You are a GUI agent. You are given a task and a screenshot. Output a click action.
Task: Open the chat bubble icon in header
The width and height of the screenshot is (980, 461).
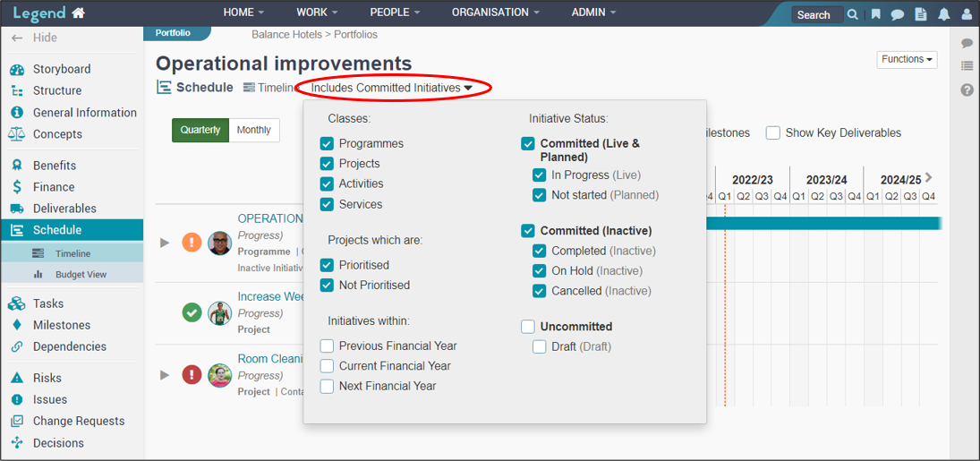pos(898,14)
